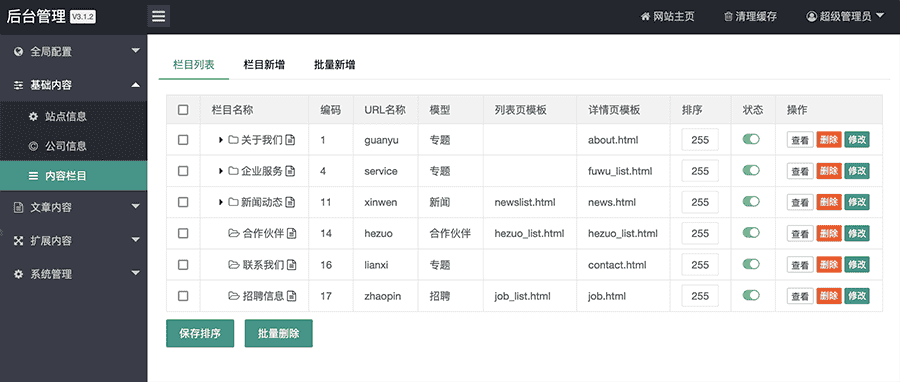900x382 pixels.
Task: Click 删除 button for lianxi row
Action: click(829, 265)
